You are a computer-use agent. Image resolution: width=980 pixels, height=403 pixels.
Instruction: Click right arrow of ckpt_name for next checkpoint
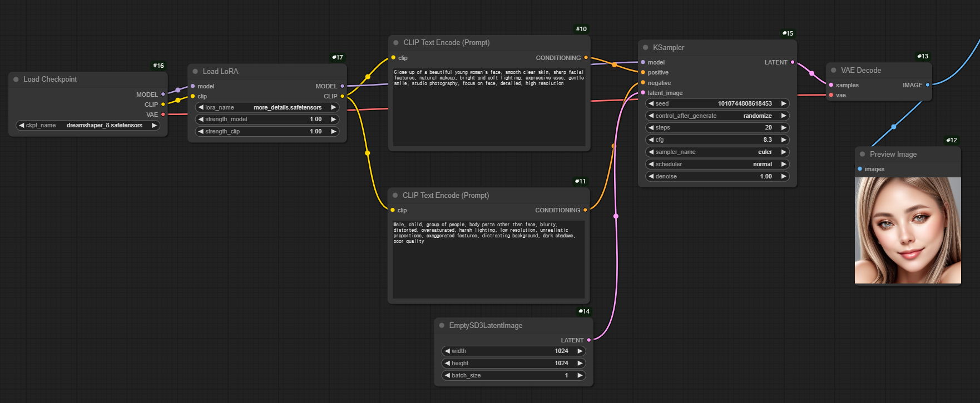click(154, 126)
